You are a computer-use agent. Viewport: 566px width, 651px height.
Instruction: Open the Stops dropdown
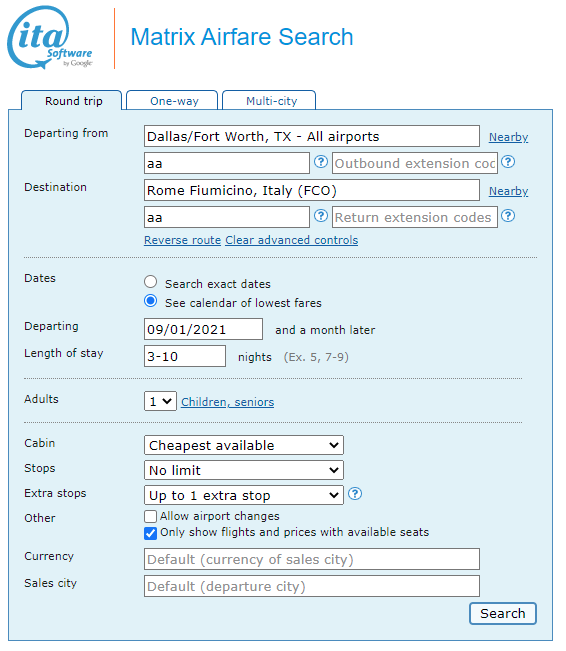(244, 470)
